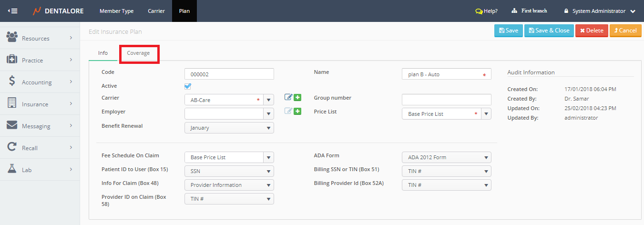
Task: Click the Dentalore logo icon
Action: pyautogui.click(x=37, y=11)
